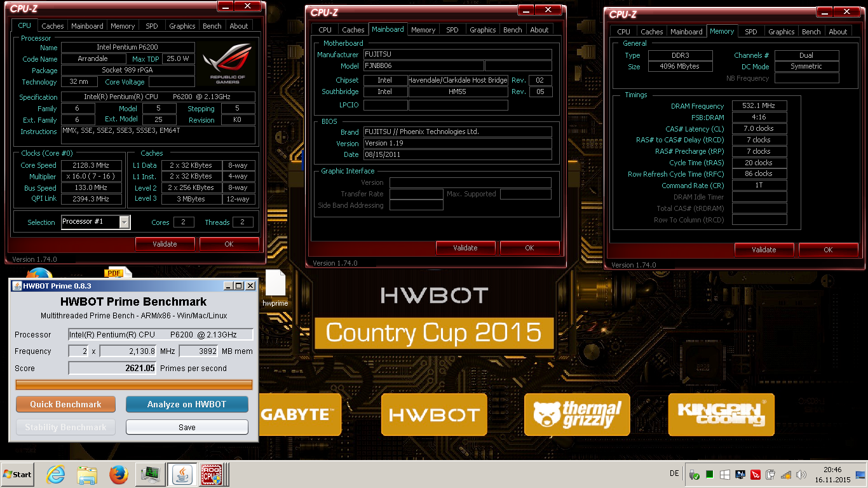
Task: Select CPU tab in the right CPU-Z window
Action: (x=624, y=32)
